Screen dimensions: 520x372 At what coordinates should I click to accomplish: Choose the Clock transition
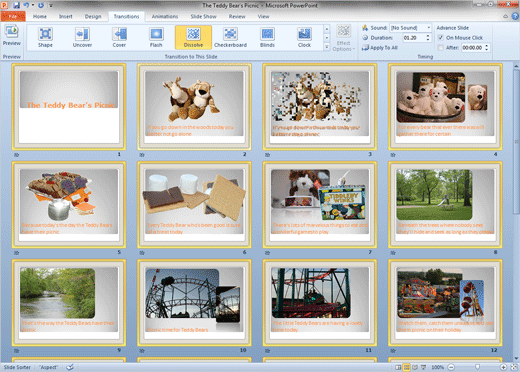304,37
